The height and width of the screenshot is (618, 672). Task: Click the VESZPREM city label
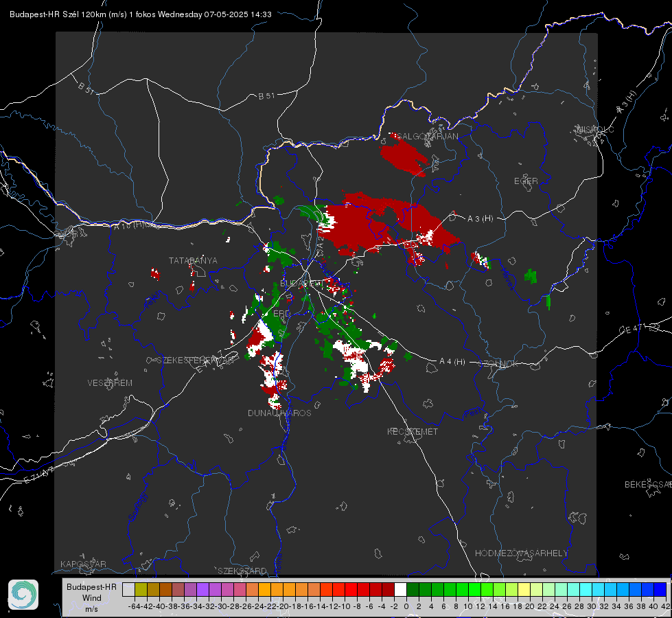[110, 383]
